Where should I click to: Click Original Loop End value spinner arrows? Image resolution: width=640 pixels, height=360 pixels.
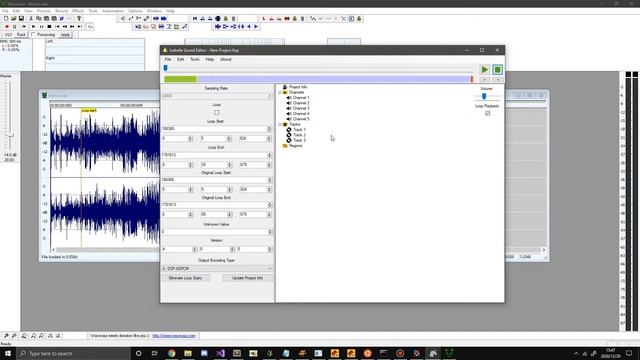[x=269, y=204]
